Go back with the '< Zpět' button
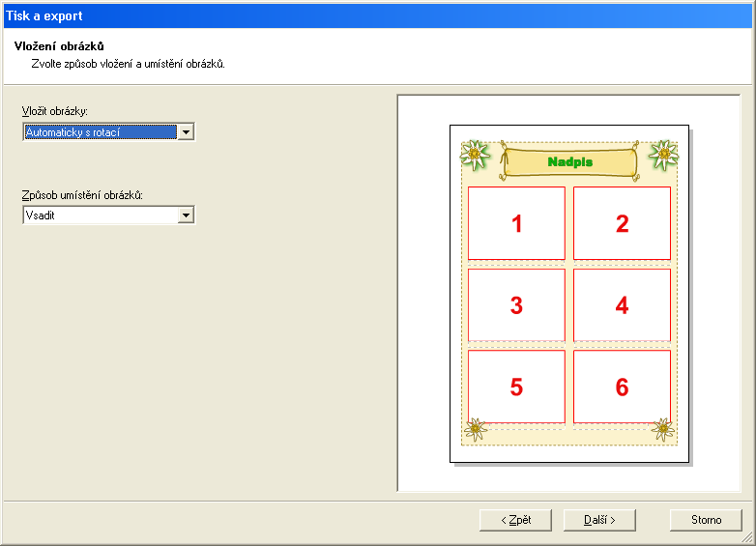 coord(515,520)
